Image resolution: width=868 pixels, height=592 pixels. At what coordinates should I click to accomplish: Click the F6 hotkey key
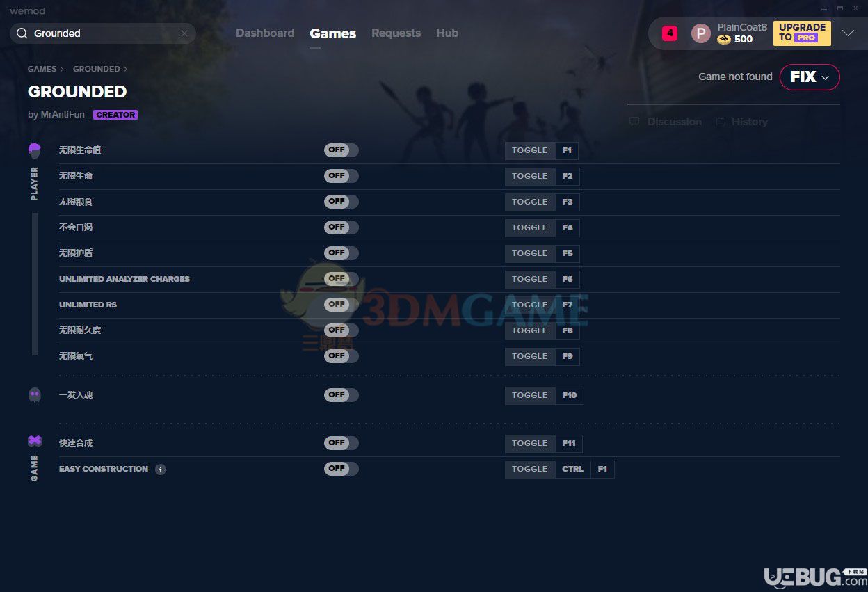point(568,279)
